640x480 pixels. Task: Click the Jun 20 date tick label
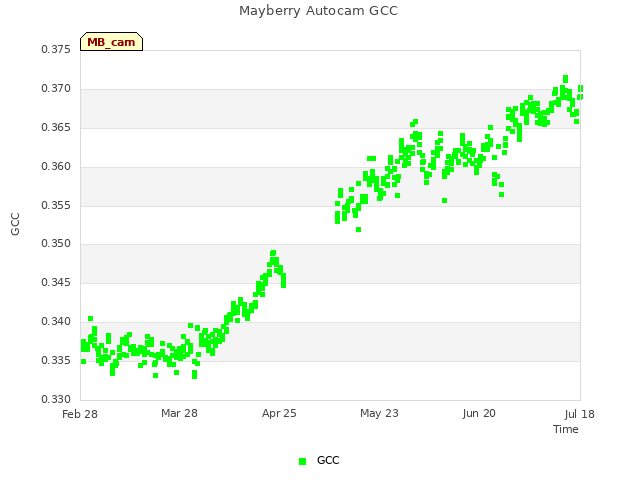click(479, 413)
